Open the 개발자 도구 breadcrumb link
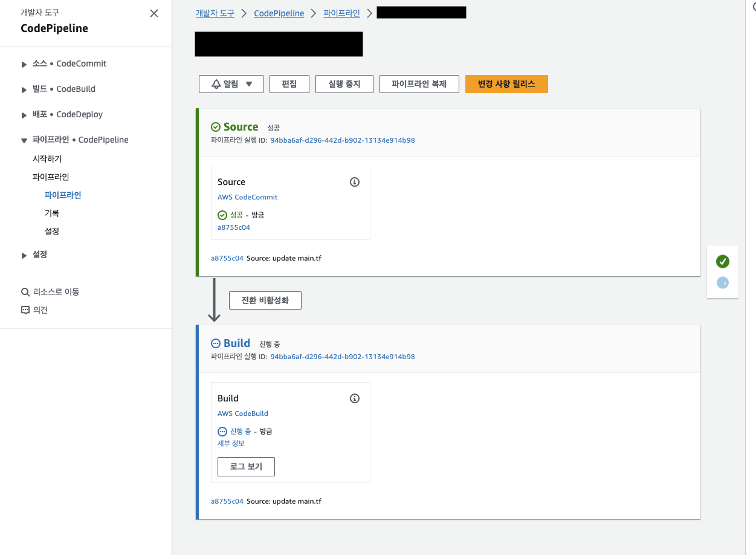This screenshot has height=555, width=756. point(215,13)
